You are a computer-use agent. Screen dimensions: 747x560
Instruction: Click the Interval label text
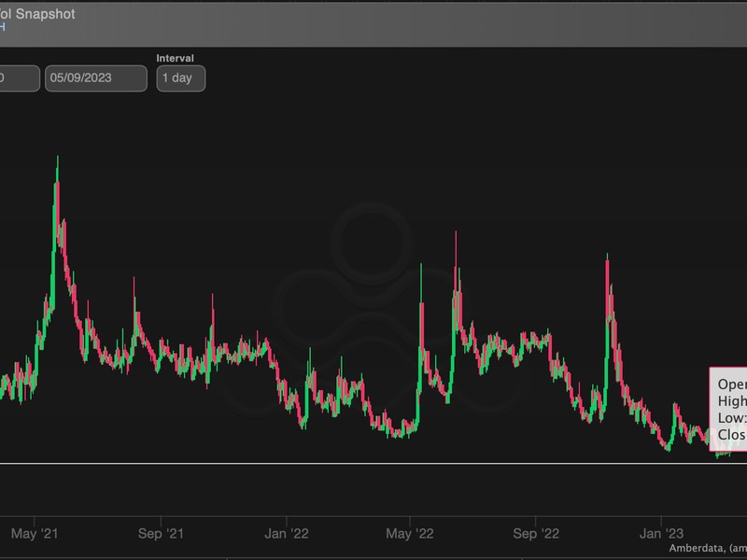[175, 58]
